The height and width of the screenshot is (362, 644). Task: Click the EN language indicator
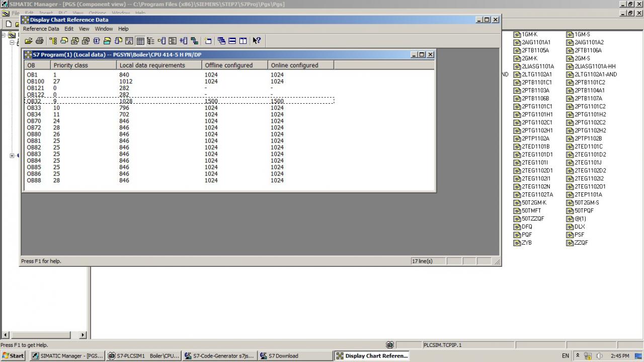tap(566, 355)
